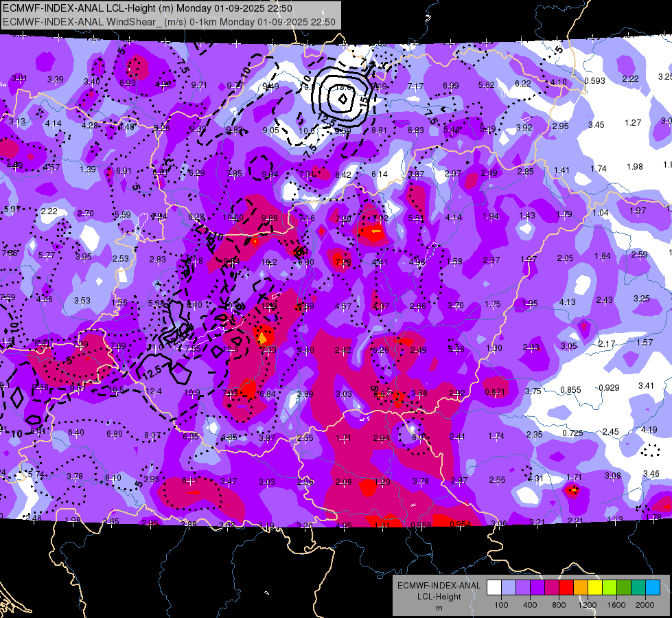Click the shear value 2.70
Image resolution: width=672 pixels, height=618 pixels.
click(x=86, y=213)
